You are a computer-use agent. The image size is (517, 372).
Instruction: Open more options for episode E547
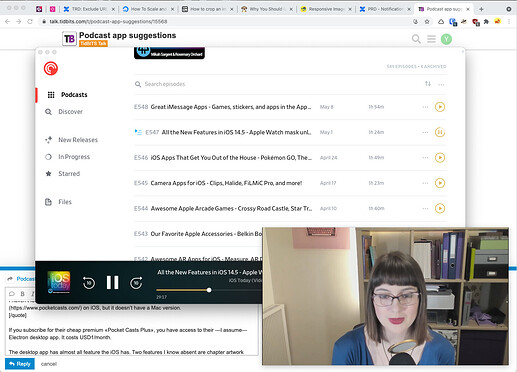tap(425, 132)
